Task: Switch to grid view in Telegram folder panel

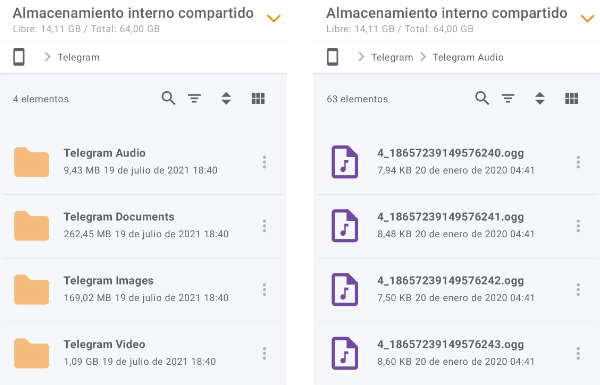Action: (x=258, y=98)
